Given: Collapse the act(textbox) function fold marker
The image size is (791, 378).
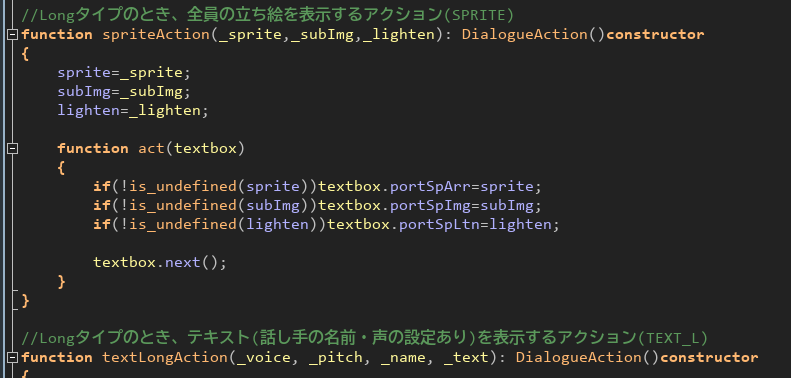Looking at the screenshot, I should coord(12,148).
